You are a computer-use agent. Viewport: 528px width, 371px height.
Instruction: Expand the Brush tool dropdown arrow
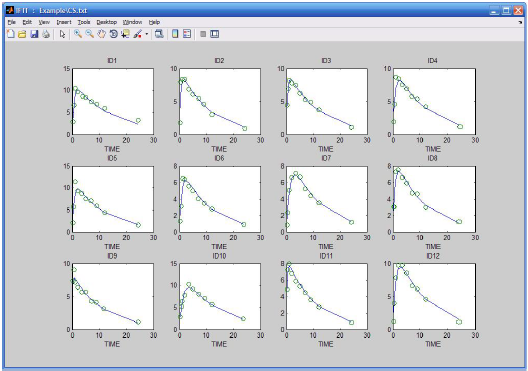(x=146, y=34)
